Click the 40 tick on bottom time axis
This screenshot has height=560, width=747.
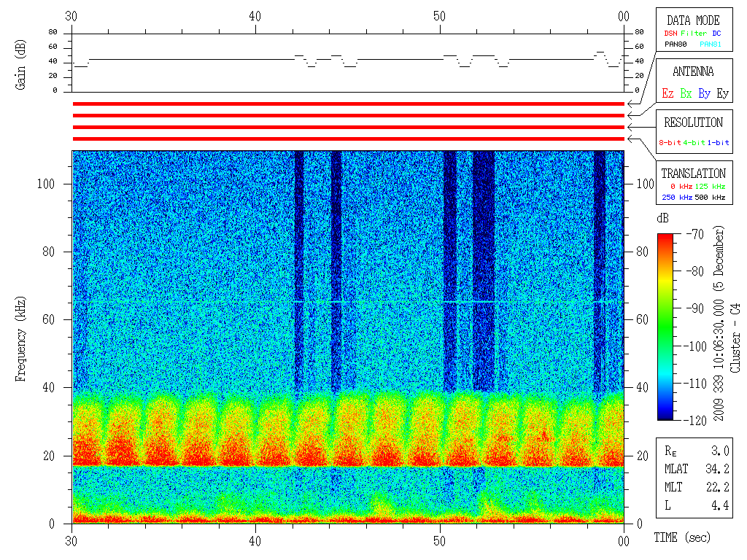pyautogui.click(x=255, y=542)
